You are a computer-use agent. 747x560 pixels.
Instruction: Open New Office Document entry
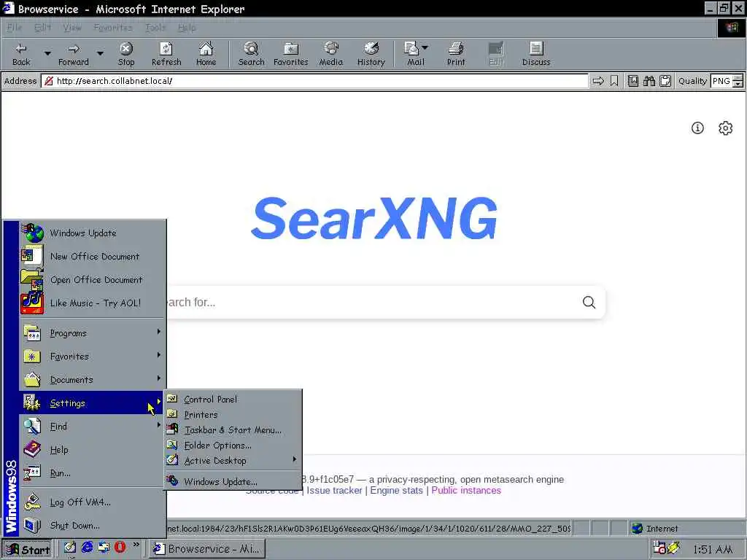pyautogui.click(x=93, y=256)
